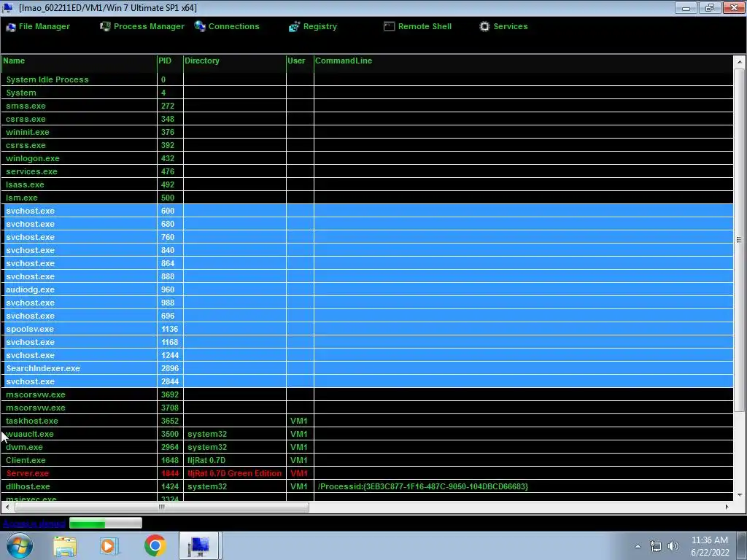Select csrss.exe with PID 348
Viewport: 747px width, 560px height.
click(x=367, y=119)
